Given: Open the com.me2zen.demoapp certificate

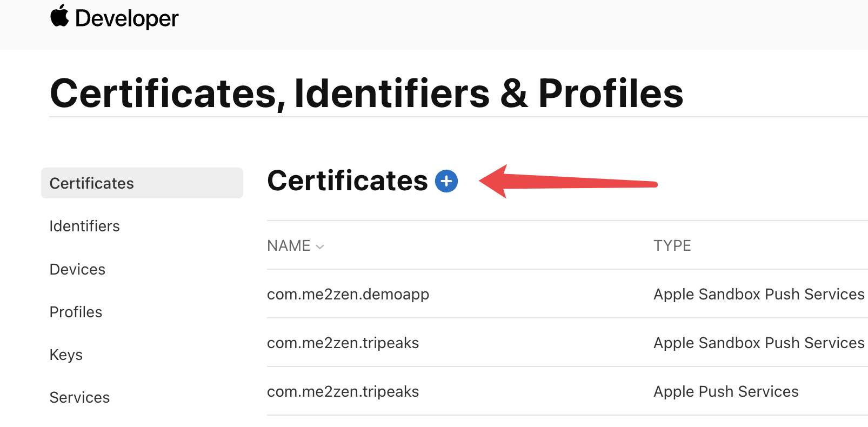Looking at the screenshot, I should tap(348, 294).
